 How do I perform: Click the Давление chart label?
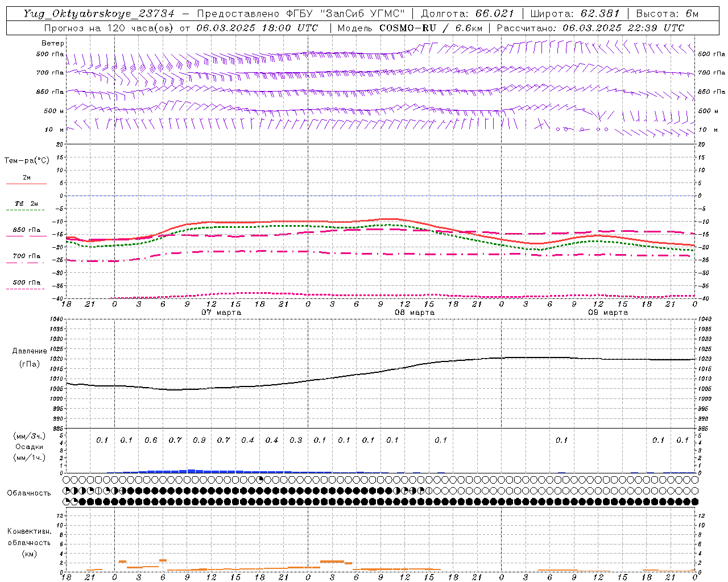pyautogui.click(x=30, y=351)
